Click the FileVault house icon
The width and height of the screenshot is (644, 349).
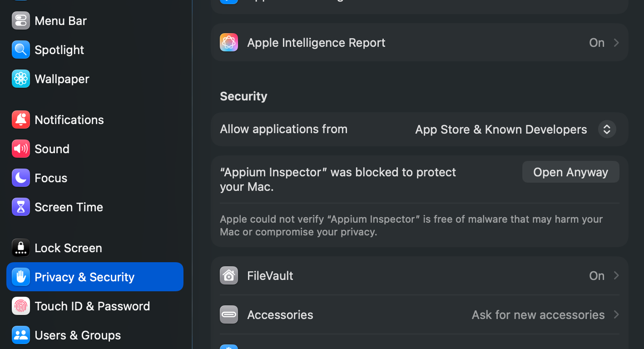pos(229,276)
